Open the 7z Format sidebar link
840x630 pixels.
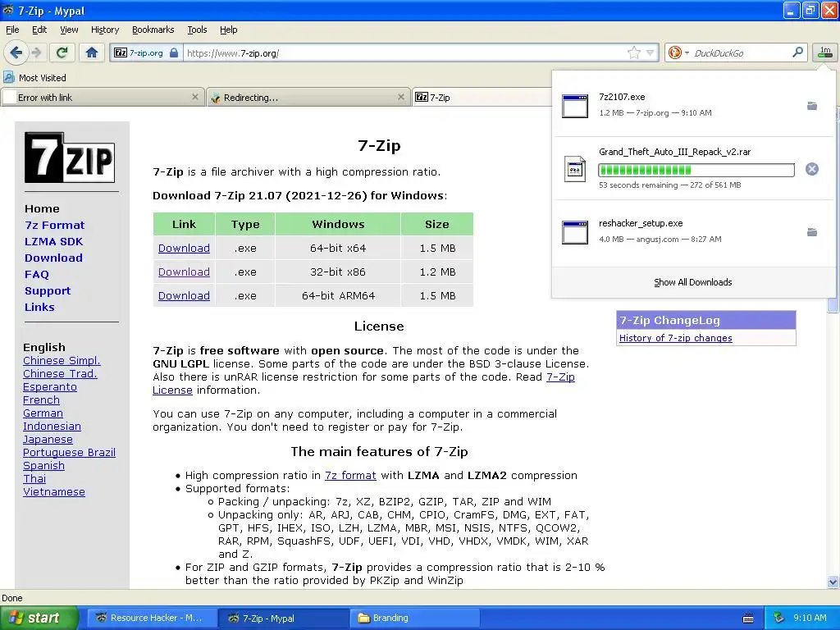coord(55,225)
